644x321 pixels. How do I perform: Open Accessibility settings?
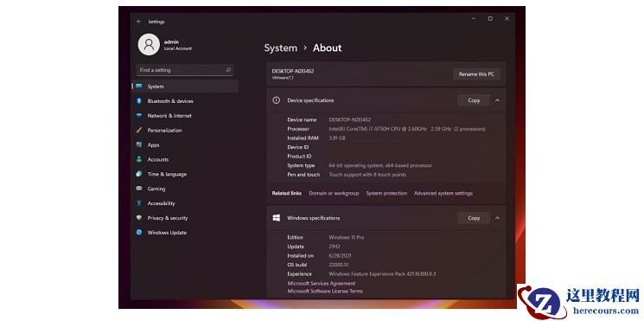point(161,203)
